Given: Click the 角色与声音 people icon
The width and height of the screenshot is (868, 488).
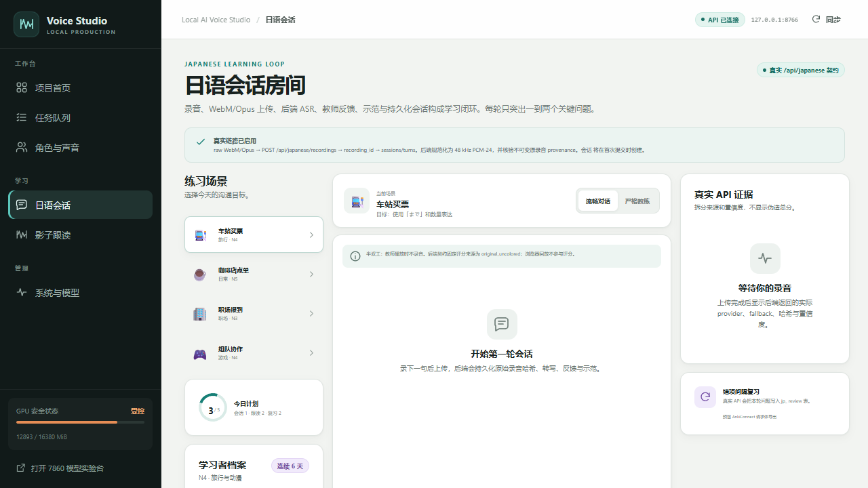Looking at the screenshot, I should click(22, 147).
